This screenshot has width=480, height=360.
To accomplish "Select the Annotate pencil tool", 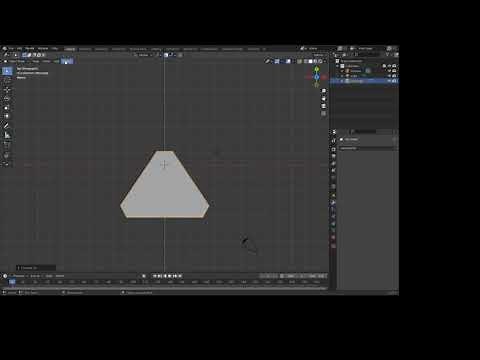I will (x=7, y=126).
